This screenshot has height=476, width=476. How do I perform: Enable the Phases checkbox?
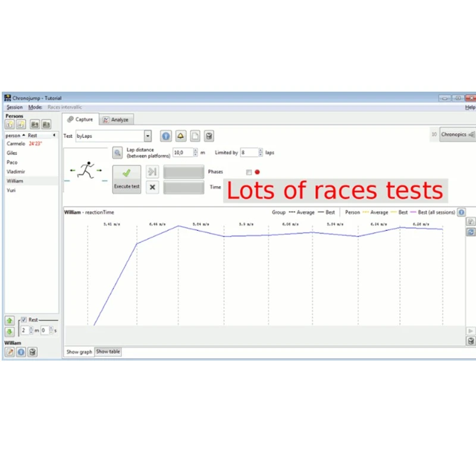249,172
